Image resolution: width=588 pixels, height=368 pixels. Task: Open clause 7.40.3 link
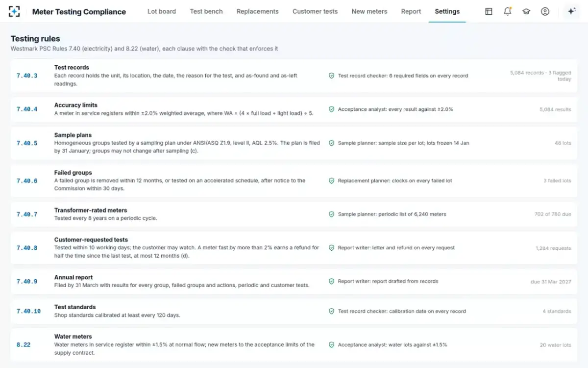[27, 76]
